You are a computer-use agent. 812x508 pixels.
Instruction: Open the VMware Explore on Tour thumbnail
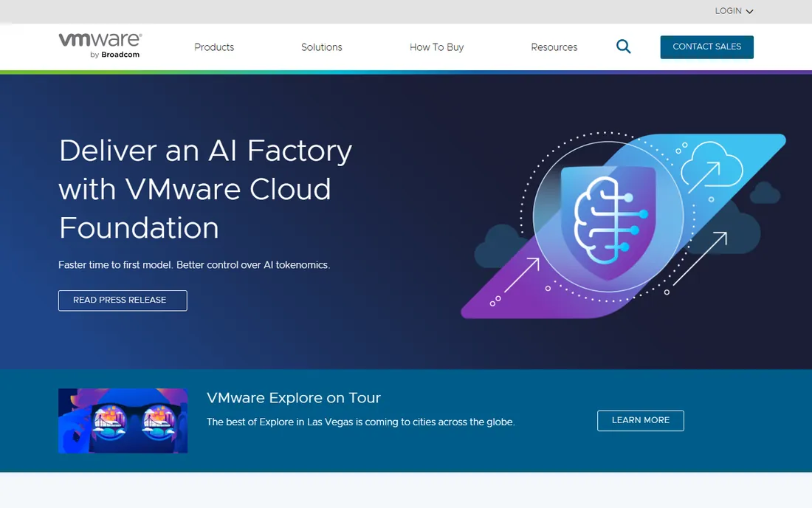point(123,420)
